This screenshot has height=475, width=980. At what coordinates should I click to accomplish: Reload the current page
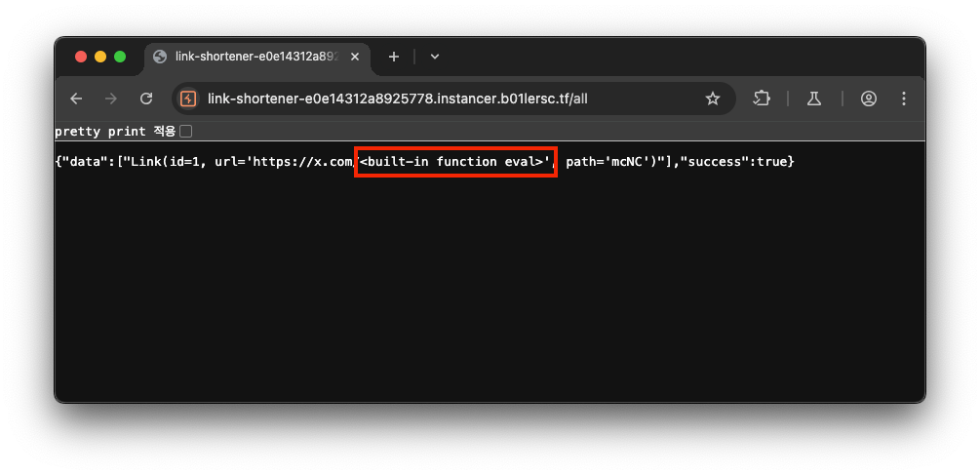tap(146, 99)
